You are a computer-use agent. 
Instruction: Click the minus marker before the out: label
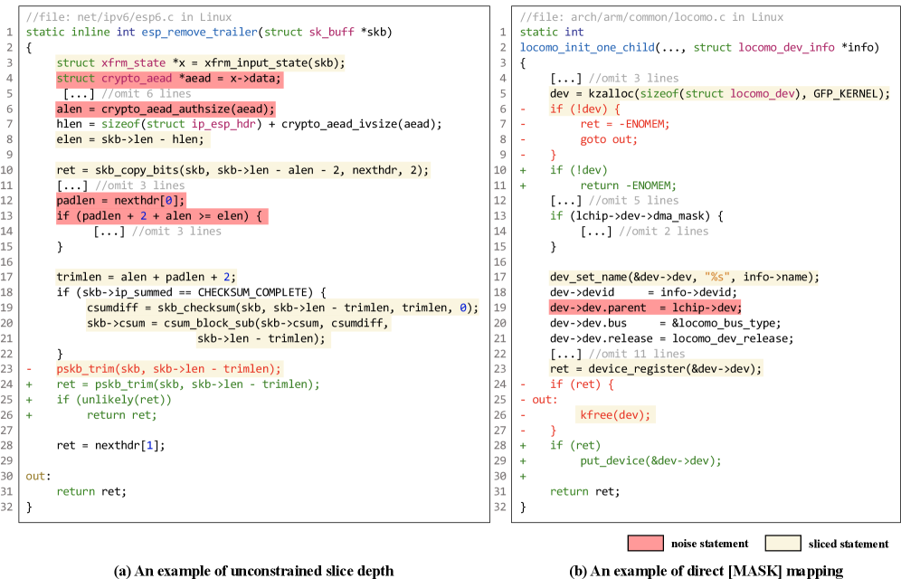pyautogui.click(x=524, y=399)
